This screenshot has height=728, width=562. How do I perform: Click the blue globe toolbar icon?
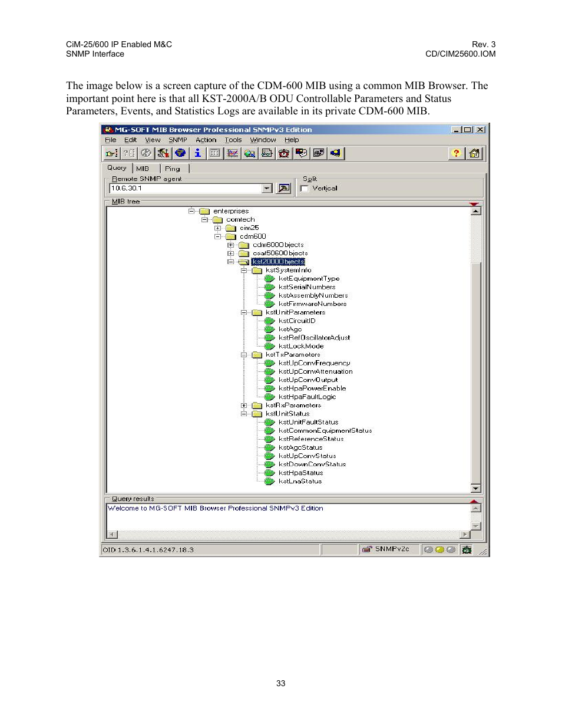180,153
